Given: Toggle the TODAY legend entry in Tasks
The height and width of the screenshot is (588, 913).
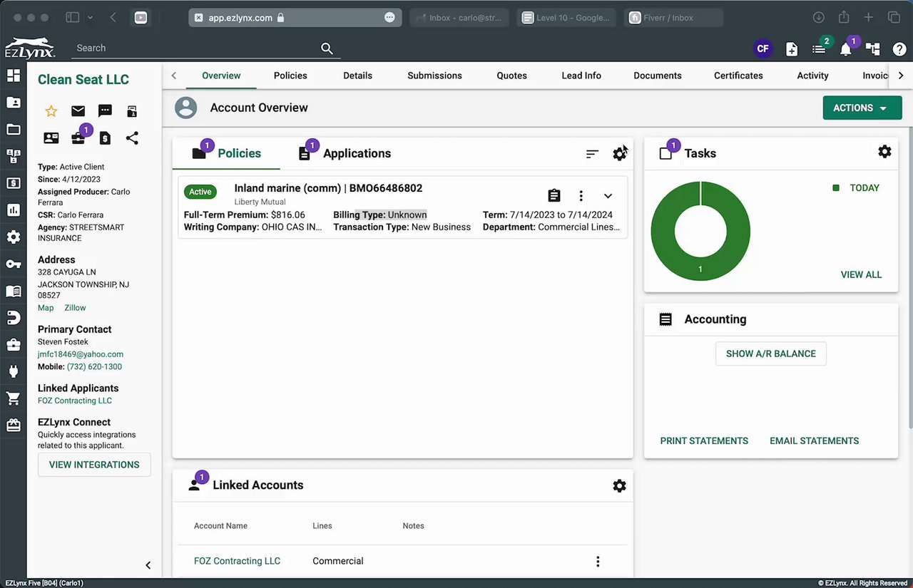Looking at the screenshot, I should [856, 188].
